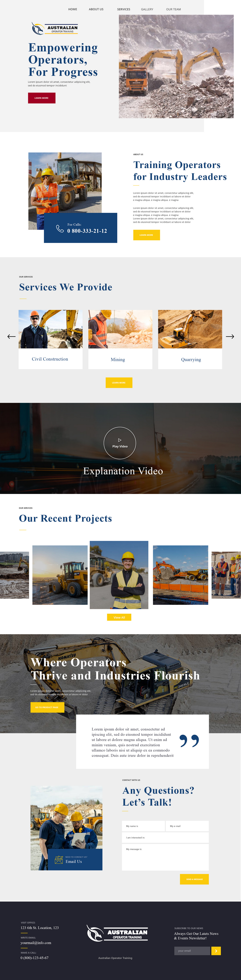
Task: Click the Explanation Video title text
Action: (x=123, y=471)
